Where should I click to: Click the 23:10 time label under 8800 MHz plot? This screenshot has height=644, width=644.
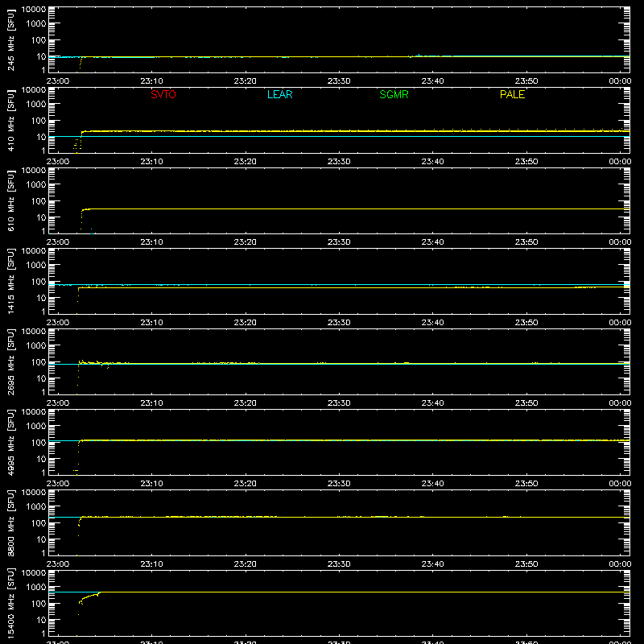151,564
